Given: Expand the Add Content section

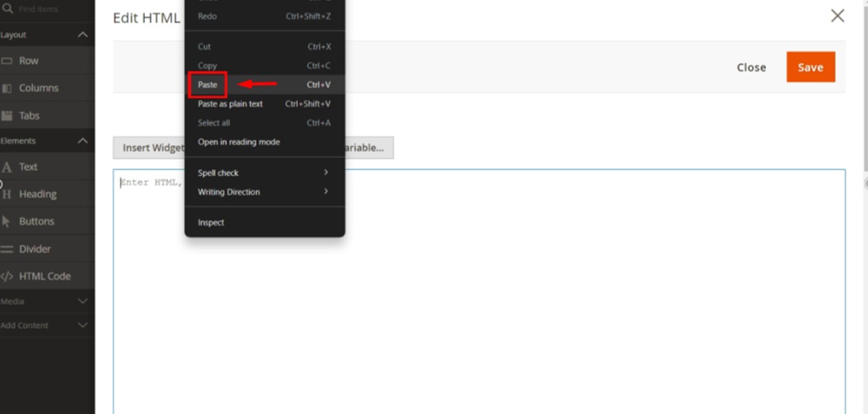Looking at the screenshot, I should tap(82, 325).
